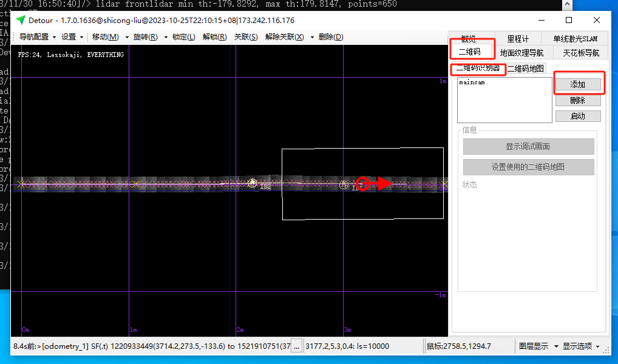Open the 天花板导航 tab

580,53
